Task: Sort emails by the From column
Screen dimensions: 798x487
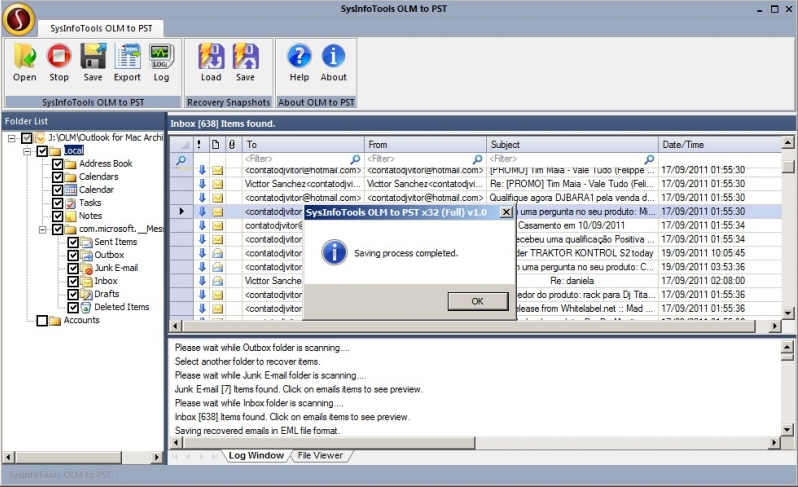Action: click(x=425, y=145)
